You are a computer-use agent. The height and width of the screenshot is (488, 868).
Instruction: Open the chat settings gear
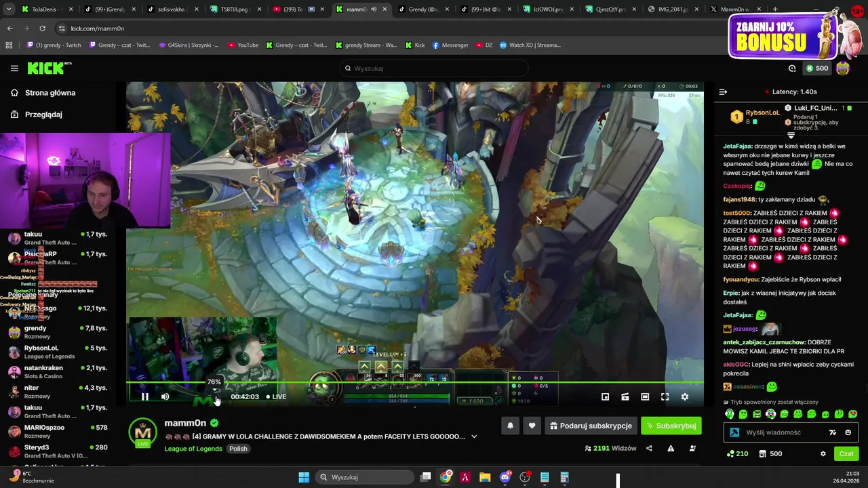pyautogui.click(x=823, y=453)
